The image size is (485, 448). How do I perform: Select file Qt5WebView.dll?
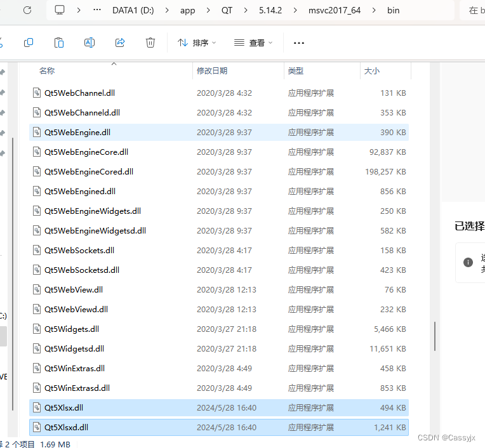click(219, 290)
